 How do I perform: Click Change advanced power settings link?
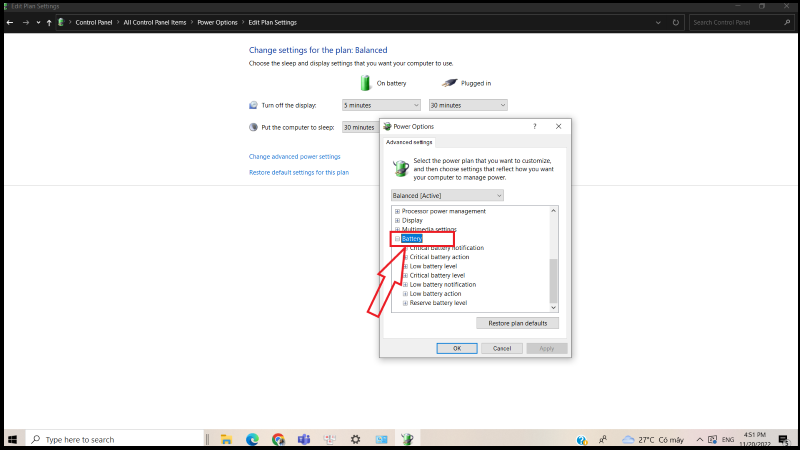(x=294, y=157)
